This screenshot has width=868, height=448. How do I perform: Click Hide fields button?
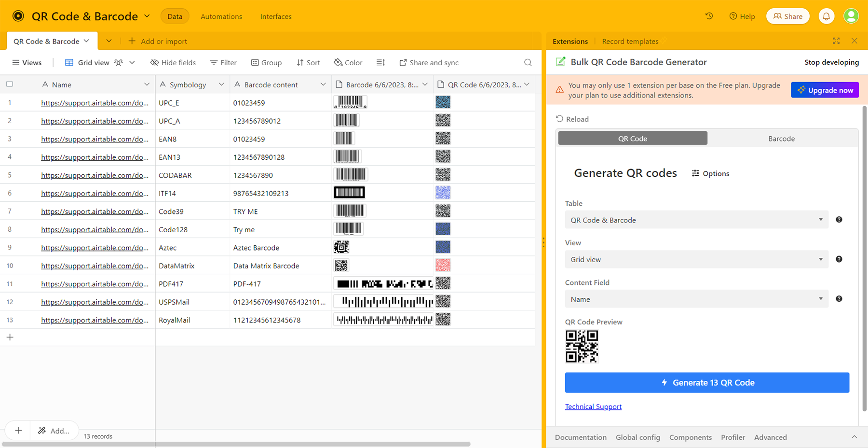(x=173, y=62)
